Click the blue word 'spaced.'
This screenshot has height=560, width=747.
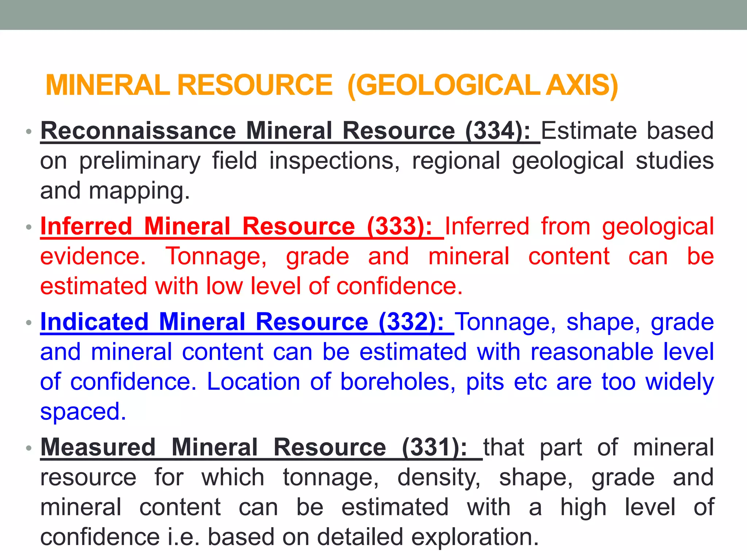coord(83,412)
